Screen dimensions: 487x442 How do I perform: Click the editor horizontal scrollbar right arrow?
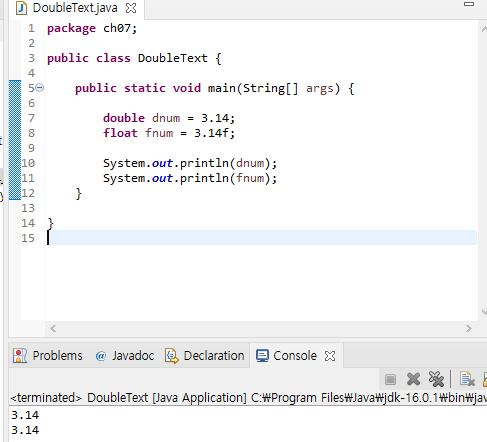[x=469, y=329]
